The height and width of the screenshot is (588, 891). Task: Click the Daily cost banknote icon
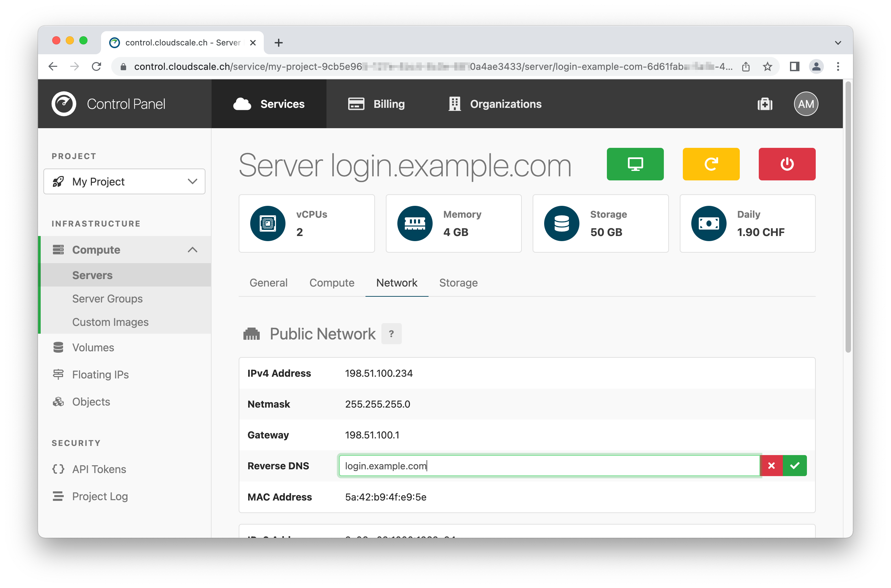[709, 223]
